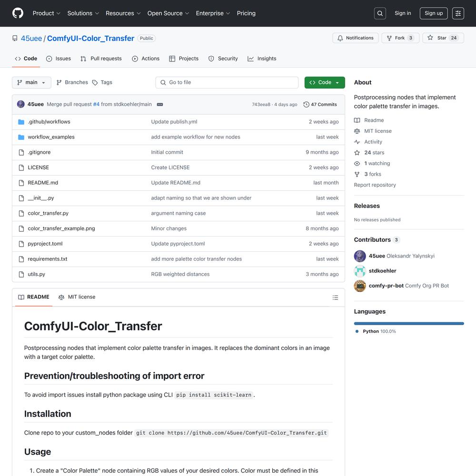Click the Tags tag icon

tap(95, 82)
